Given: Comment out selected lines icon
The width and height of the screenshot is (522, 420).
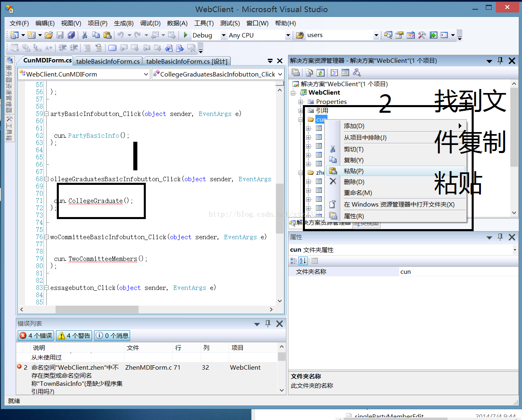Looking at the screenshot, I should (x=87, y=48).
